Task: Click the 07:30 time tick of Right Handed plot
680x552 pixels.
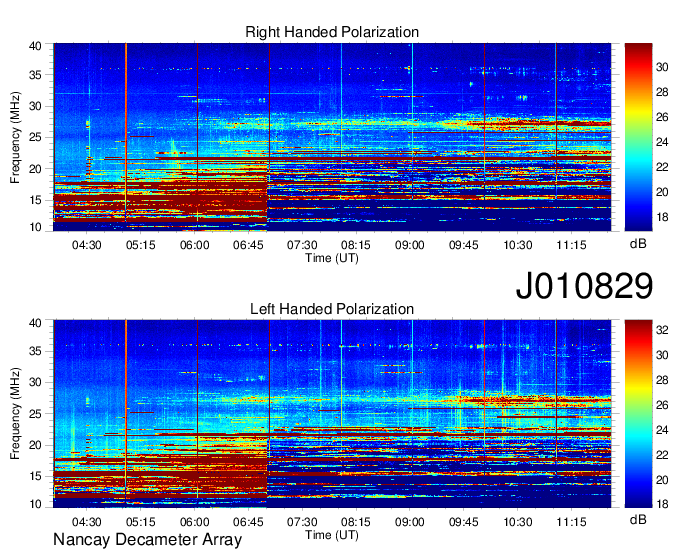Action: 302,245
